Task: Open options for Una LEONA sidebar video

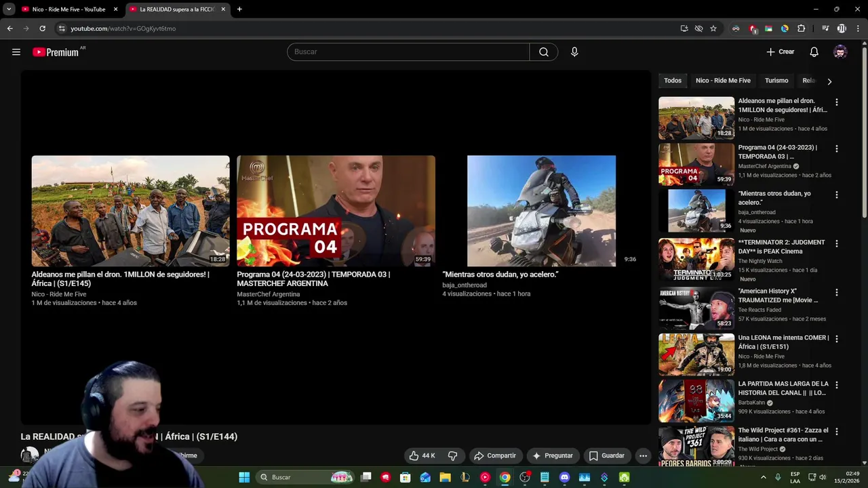Action: [836, 338]
